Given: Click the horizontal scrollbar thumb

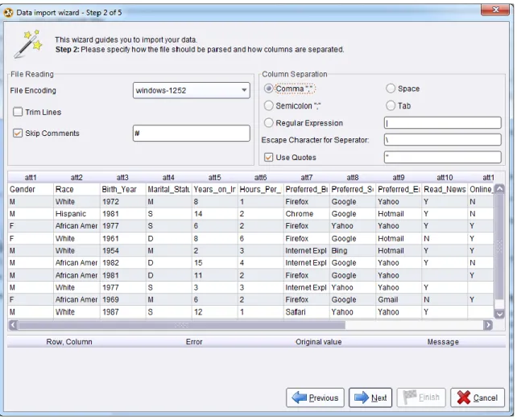Looking at the screenshot, I should click(181, 325).
